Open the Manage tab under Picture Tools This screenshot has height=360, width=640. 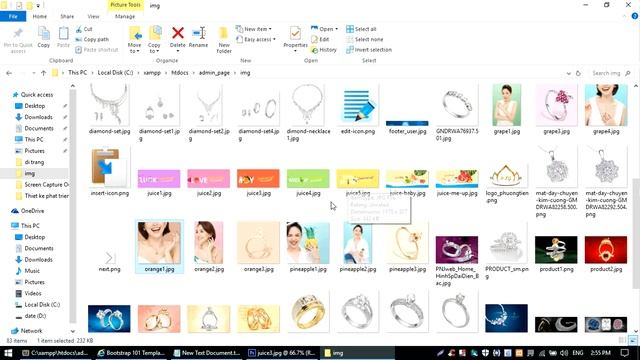pyautogui.click(x=125, y=16)
